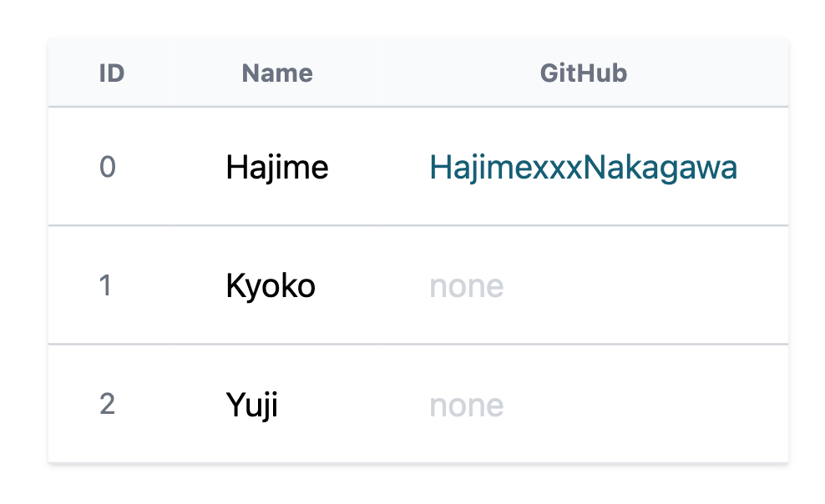Select the ID cell showing 0
Image resolution: width=825 pixels, height=504 pixels.
tap(108, 167)
